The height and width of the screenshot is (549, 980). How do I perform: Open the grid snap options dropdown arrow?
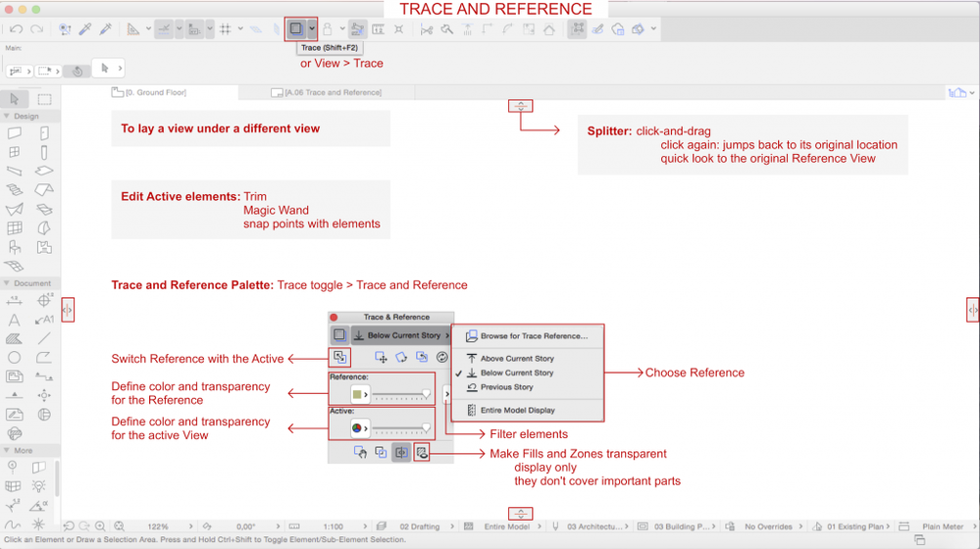240,28
